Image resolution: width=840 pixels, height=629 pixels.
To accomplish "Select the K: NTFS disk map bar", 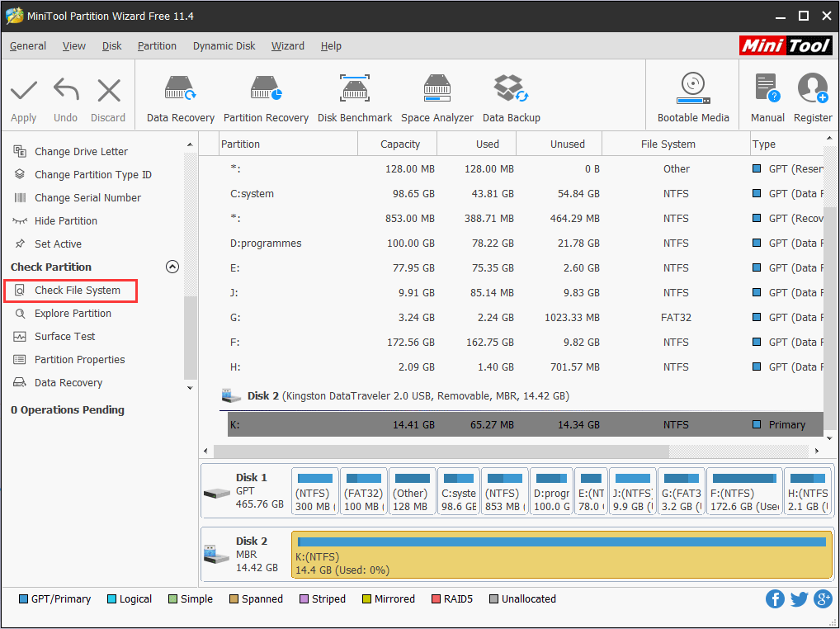I will pos(561,555).
